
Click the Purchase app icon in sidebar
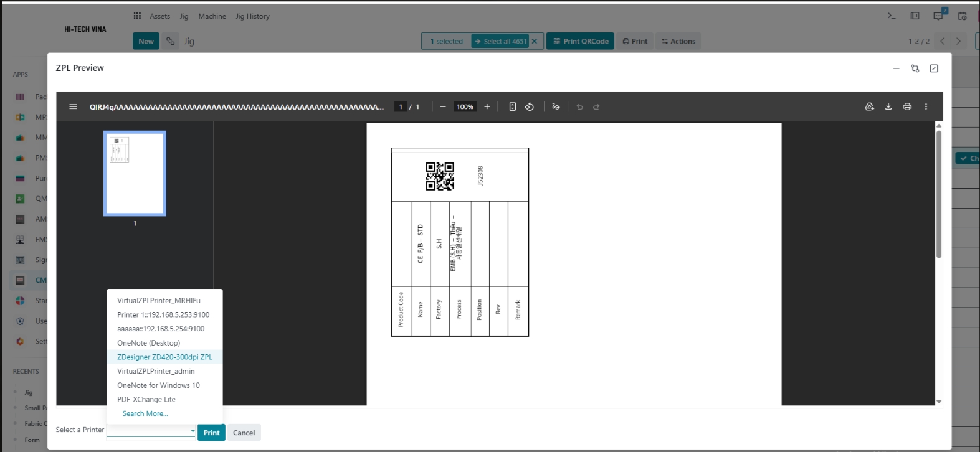(x=20, y=178)
